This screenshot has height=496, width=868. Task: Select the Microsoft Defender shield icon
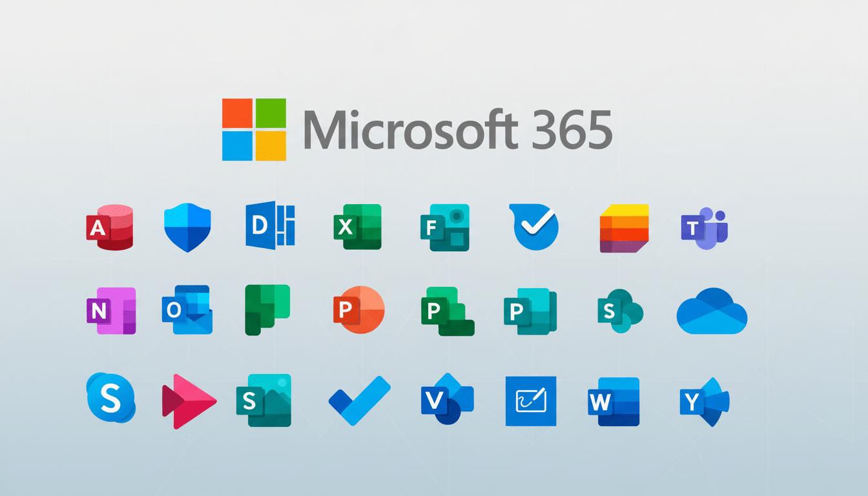pyautogui.click(x=187, y=226)
